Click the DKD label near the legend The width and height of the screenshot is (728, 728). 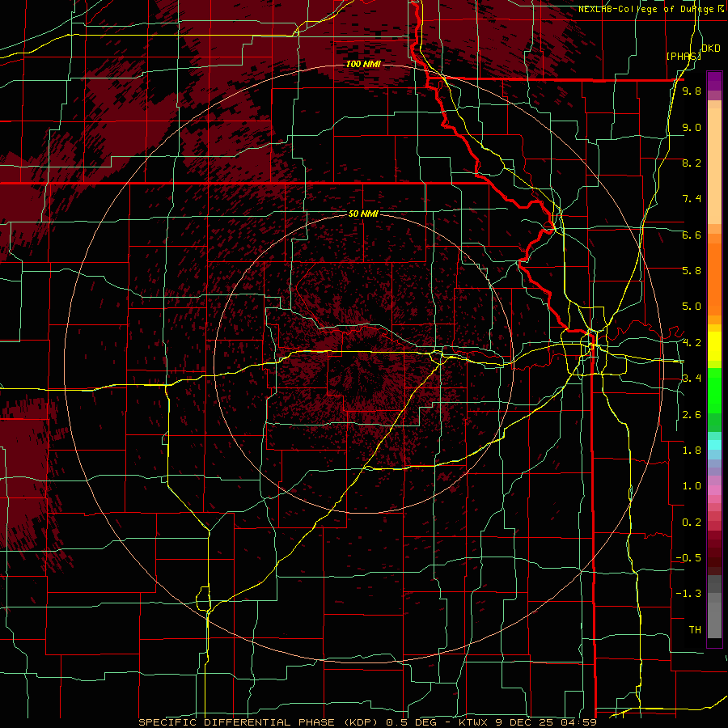711,49
